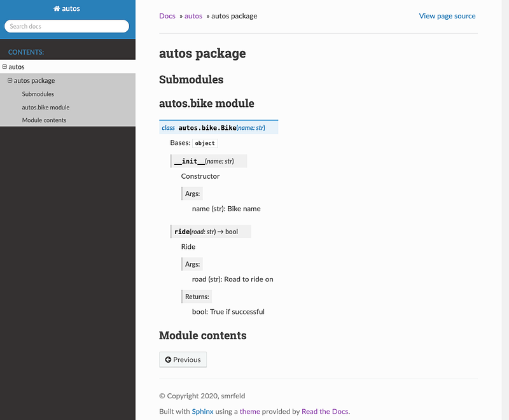Follow the autos breadcrumb link
Image resolution: width=509 pixels, height=420 pixels.
coord(193,16)
